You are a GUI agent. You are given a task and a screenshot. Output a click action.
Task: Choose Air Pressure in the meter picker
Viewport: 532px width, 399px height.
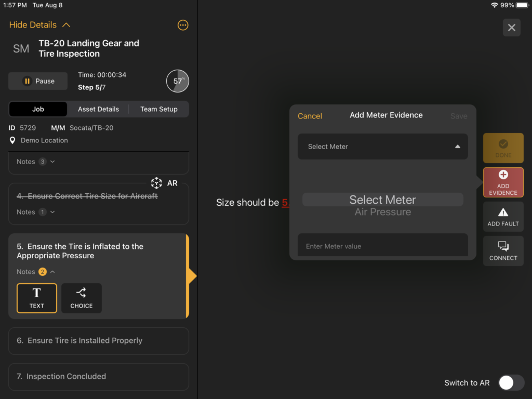click(383, 212)
